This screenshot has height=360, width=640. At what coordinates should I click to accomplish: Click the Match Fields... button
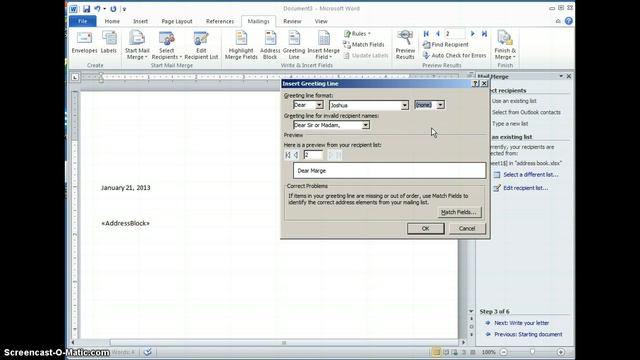[459, 212]
